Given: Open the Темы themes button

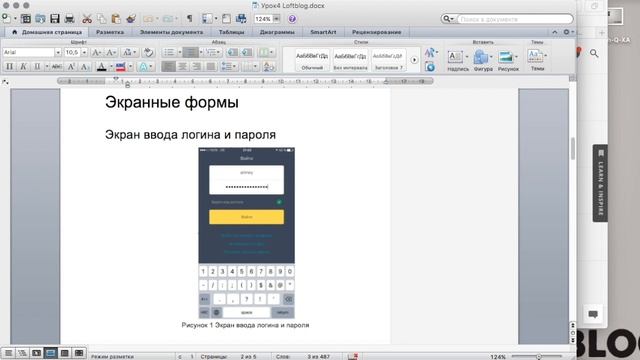Looking at the screenshot, I should point(537,60).
